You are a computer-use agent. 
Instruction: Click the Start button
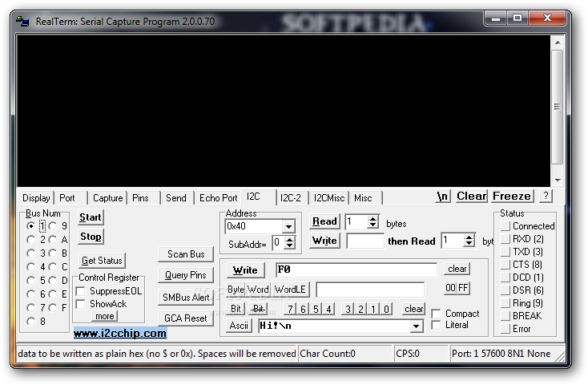(91, 217)
